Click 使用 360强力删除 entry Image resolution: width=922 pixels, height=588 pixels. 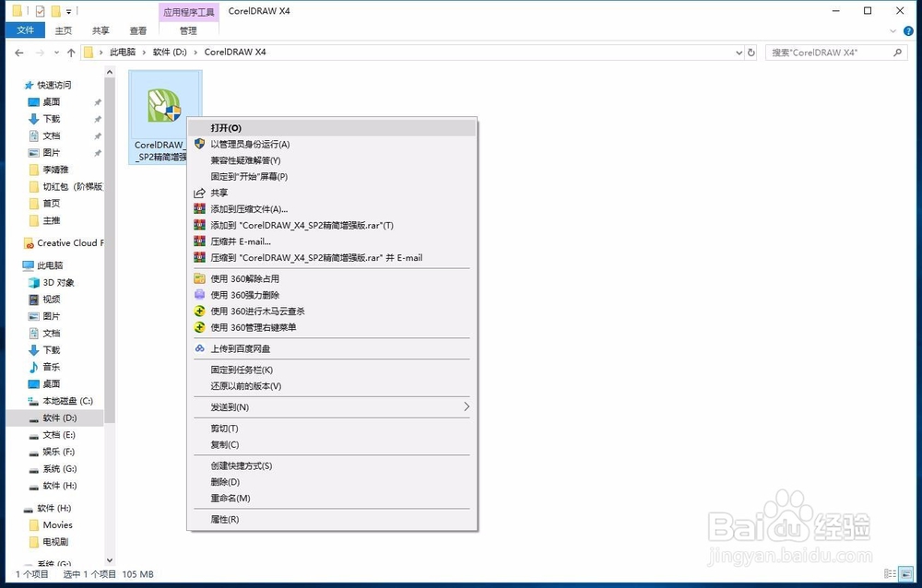click(x=332, y=295)
